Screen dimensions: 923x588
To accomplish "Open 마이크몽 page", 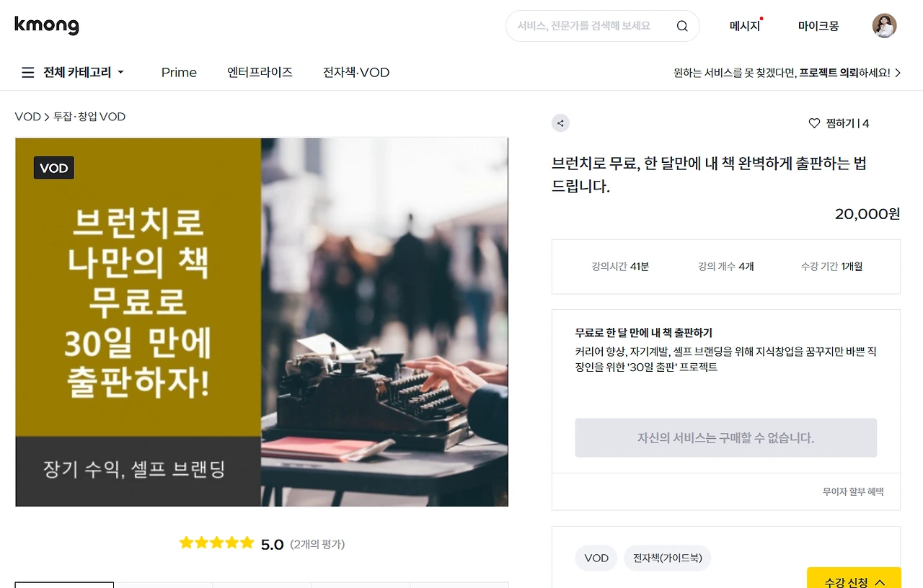I will [818, 26].
